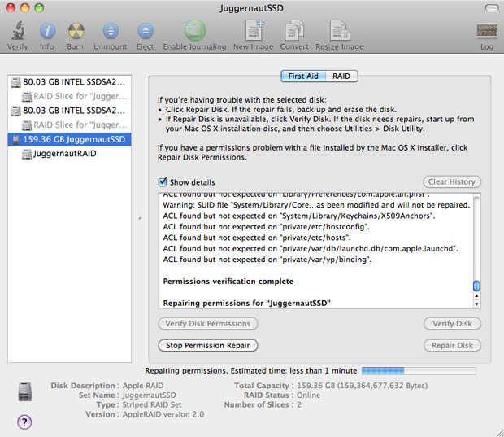Click the X509Anchors ACL log line

pos(299,216)
